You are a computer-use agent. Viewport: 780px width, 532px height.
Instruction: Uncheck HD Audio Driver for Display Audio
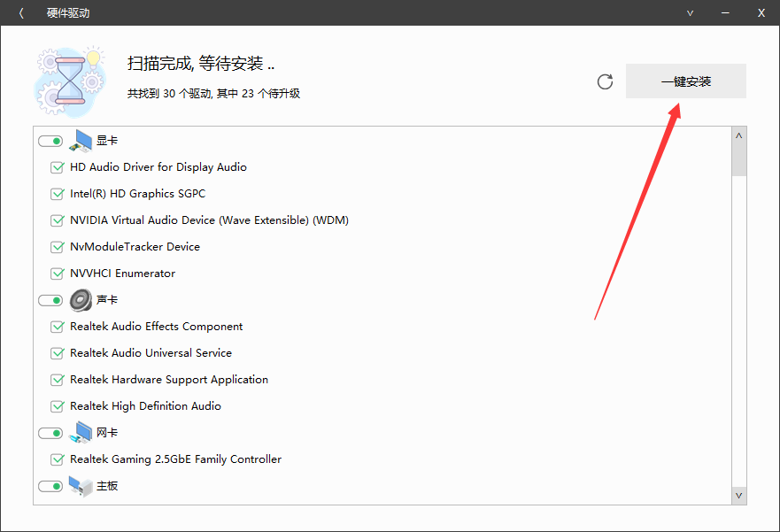pyautogui.click(x=58, y=167)
